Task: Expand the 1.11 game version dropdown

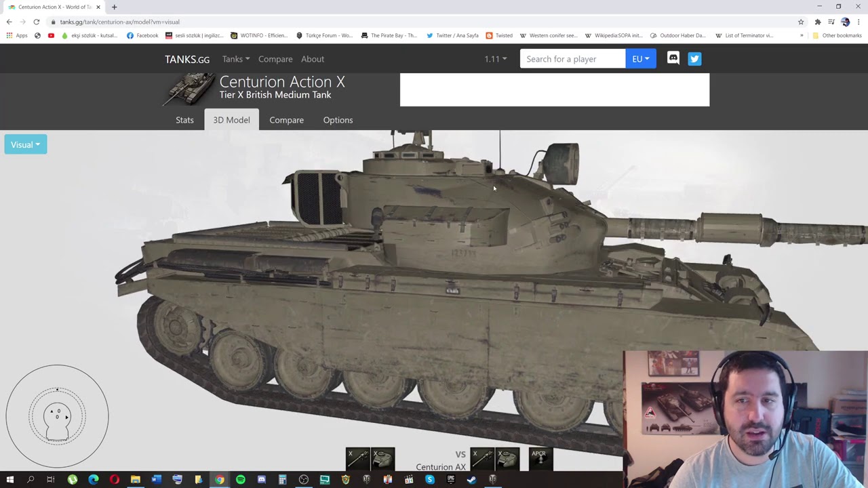Action: (495, 59)
